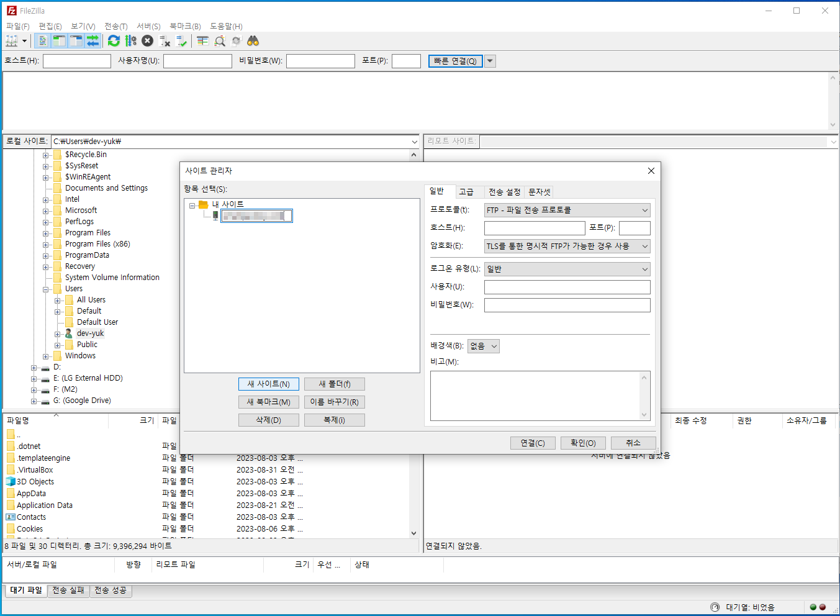The height and width of the screenshot is (616, 840).
Task: Open the 로컬 사이트 path dropdown
Action: (414, 142)
